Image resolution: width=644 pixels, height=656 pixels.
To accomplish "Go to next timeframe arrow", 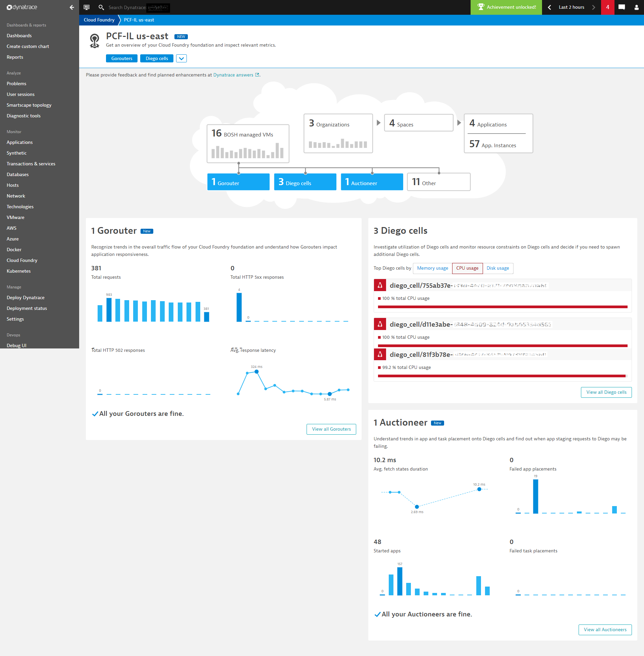I will click(x=593, y=7).
